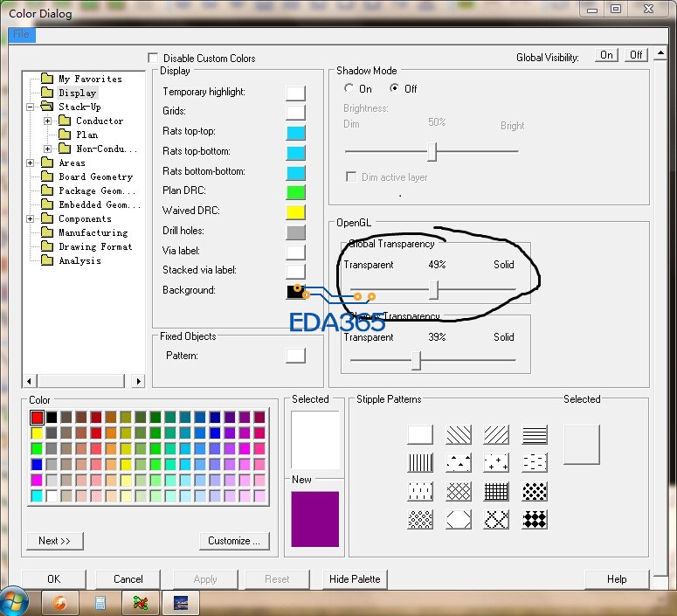Image resolution: width=677 pixels, height=616 pixels.
Task: Select the crosshatch diagonal stipple pattern
Action: pyautogui.click(x=458, y=491)
